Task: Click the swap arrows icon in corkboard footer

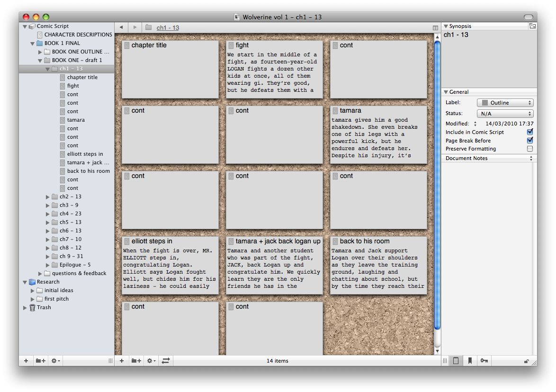Action: pos(165,361)
